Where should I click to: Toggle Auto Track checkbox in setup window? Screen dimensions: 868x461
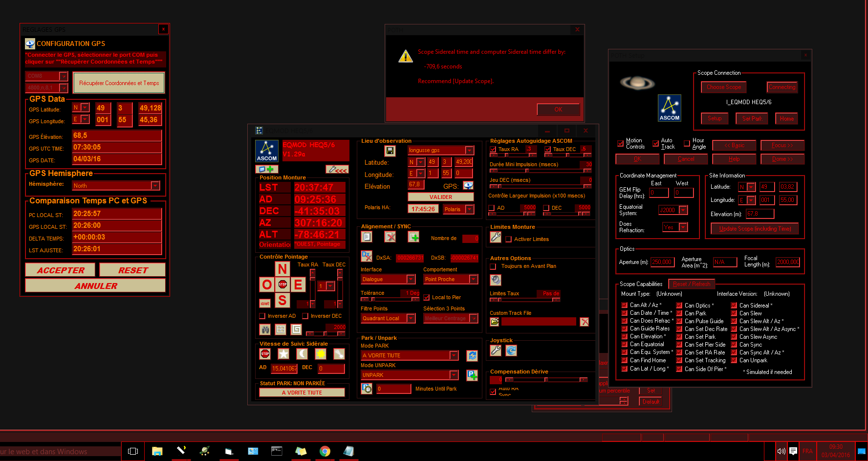click(x=656, y=144)
